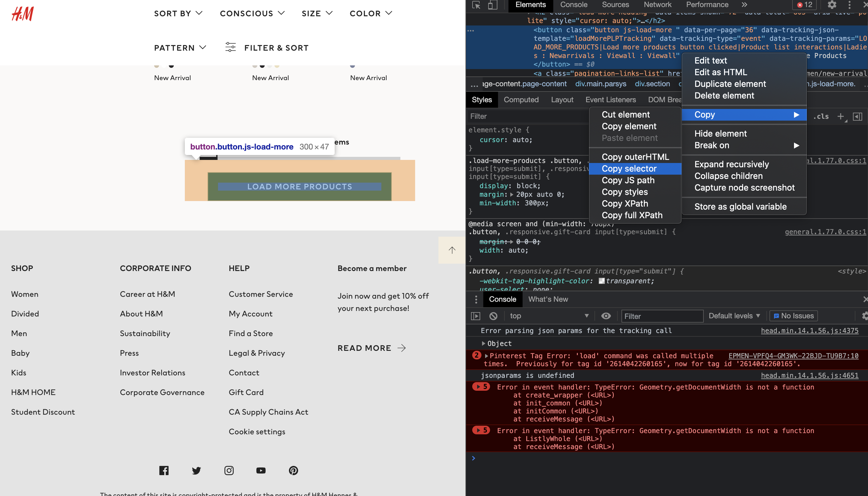Expand the Sort By dropdown
This screenshot has width=868, height=496.
pos(178,13)
